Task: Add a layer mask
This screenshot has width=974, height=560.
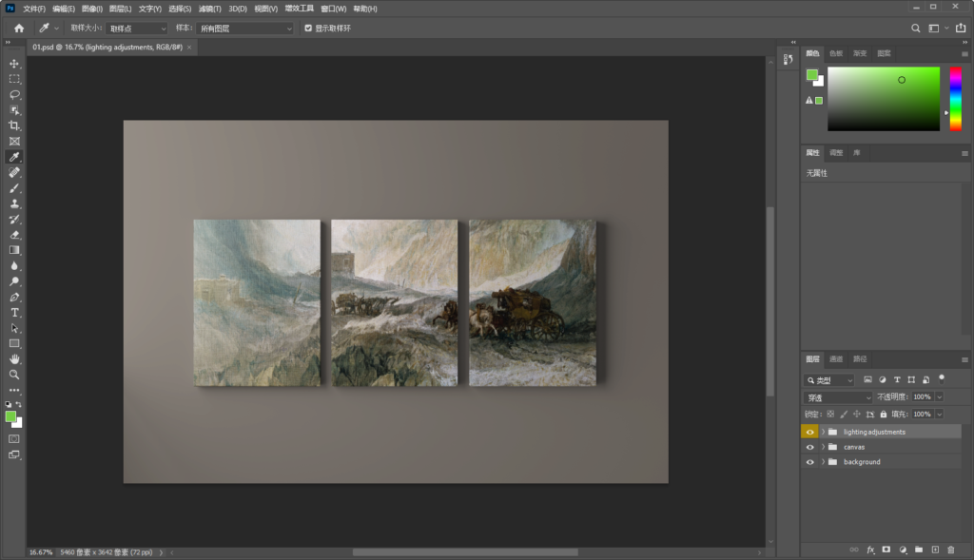Action: pos(886,550)
